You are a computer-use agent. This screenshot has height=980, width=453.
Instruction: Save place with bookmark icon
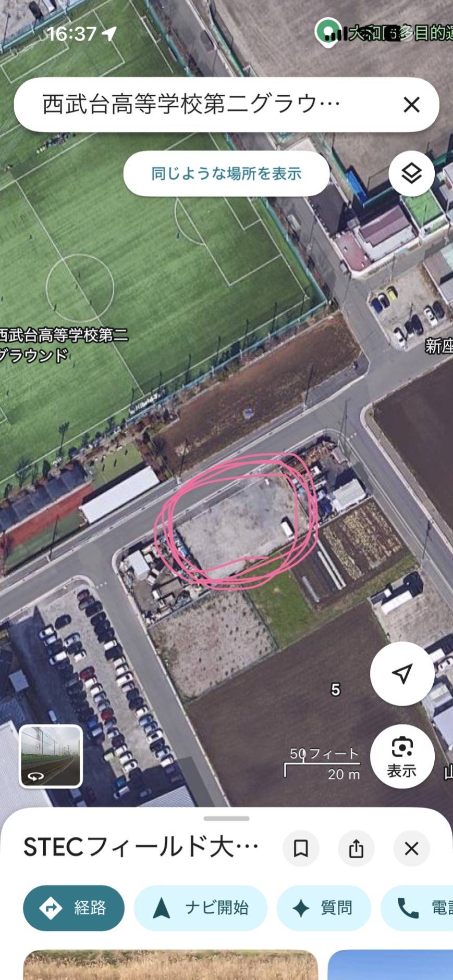click(x=301, y=848)
